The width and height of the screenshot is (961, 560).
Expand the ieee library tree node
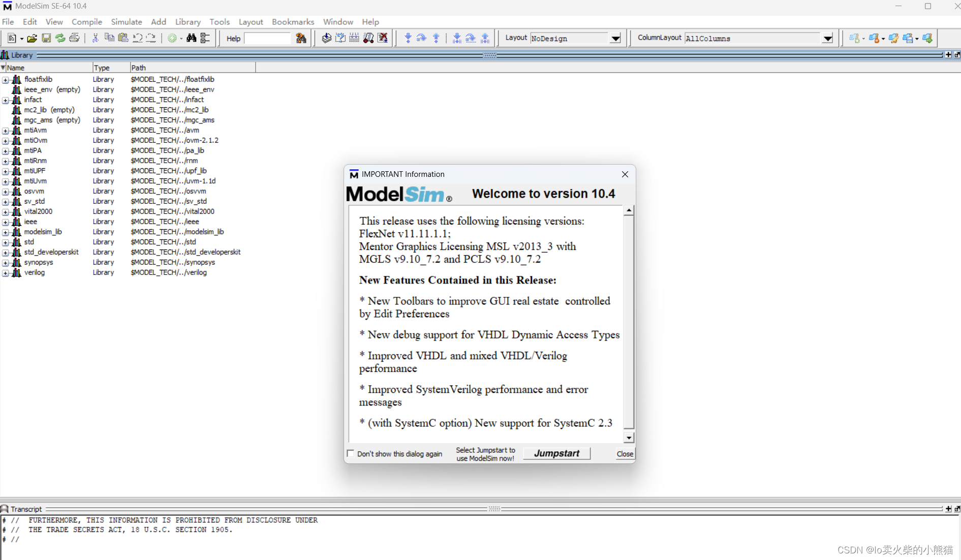6,222
